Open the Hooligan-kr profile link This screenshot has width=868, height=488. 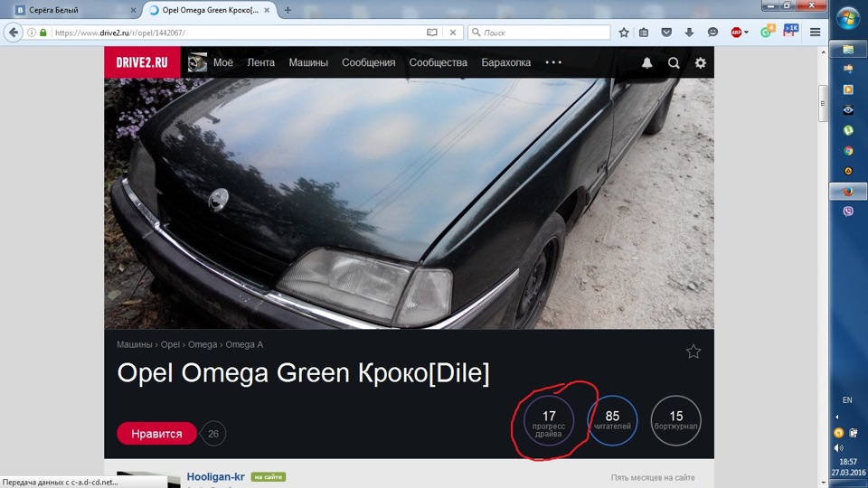click(x=215, y=476)
